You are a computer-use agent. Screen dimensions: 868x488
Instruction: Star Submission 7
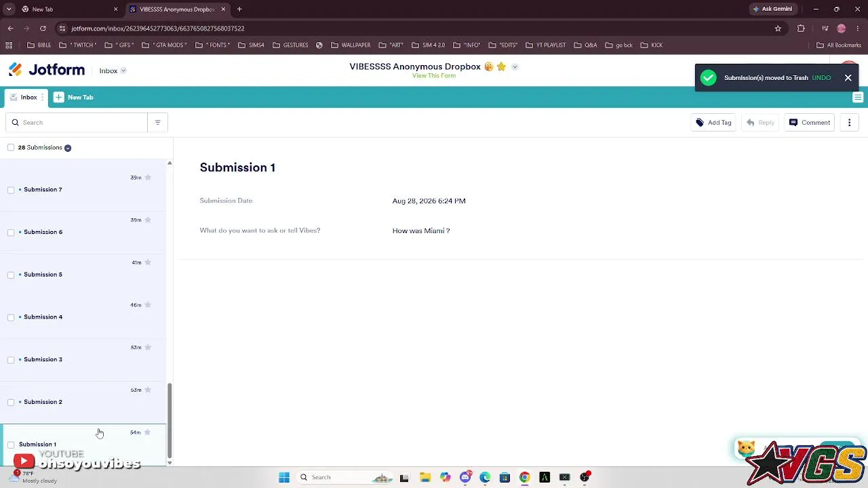[x=148, y=178]
